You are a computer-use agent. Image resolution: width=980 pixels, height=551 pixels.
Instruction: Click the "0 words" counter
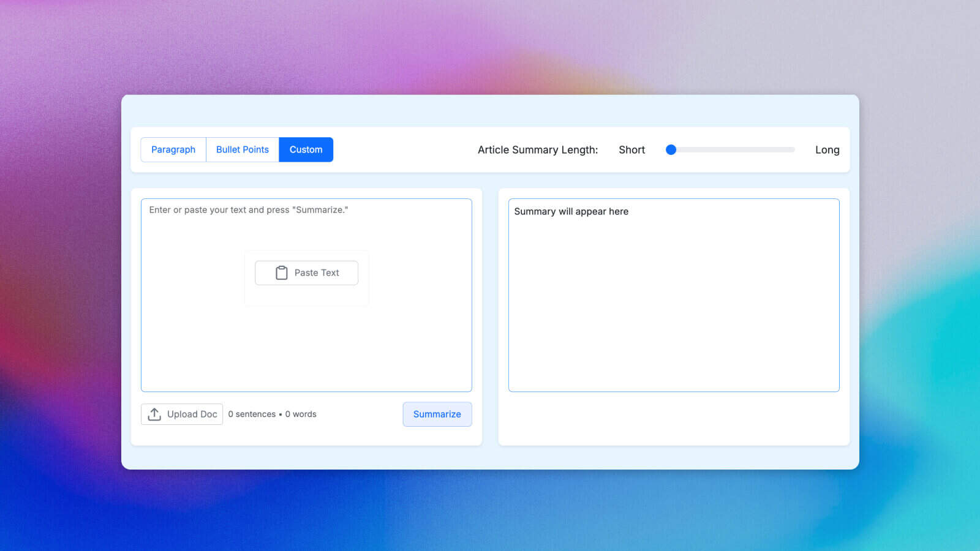[x=301, y=414]
